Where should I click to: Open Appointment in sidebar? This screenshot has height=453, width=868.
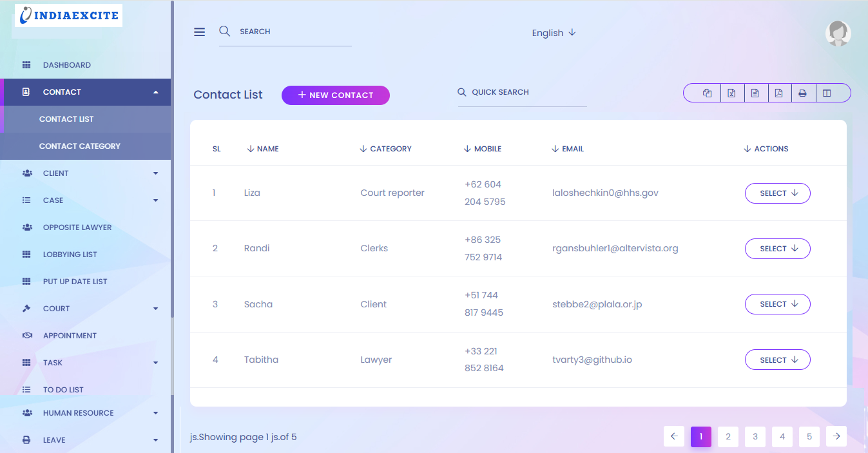coord(70,336)
